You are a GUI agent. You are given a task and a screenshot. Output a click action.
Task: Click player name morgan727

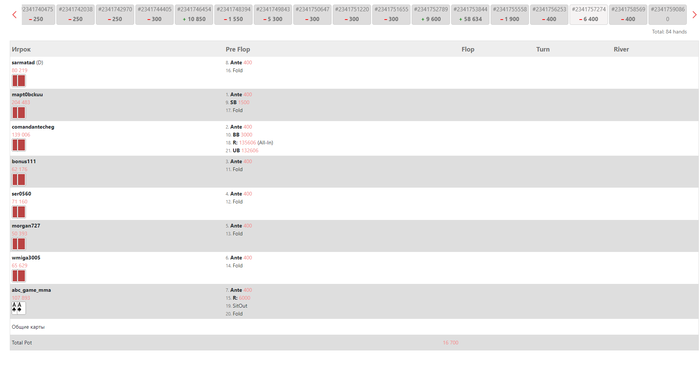(26, 226)
